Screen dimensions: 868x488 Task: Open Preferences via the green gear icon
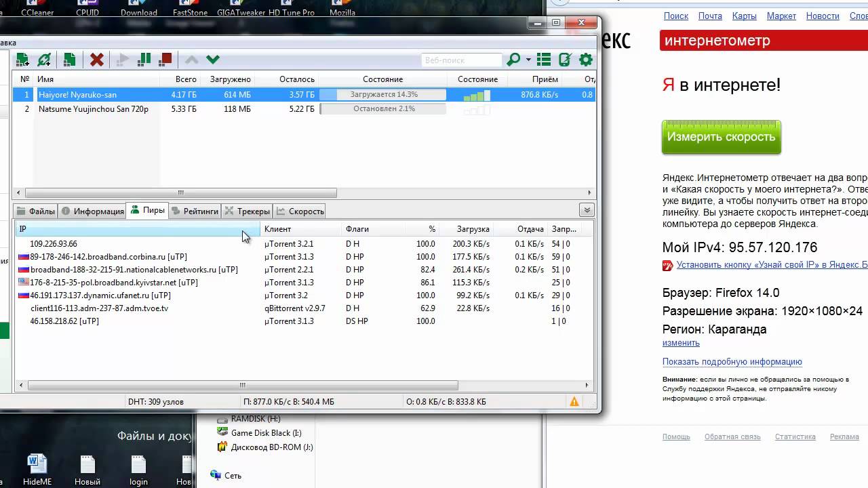pyautogui.click(x=586, y=60)
